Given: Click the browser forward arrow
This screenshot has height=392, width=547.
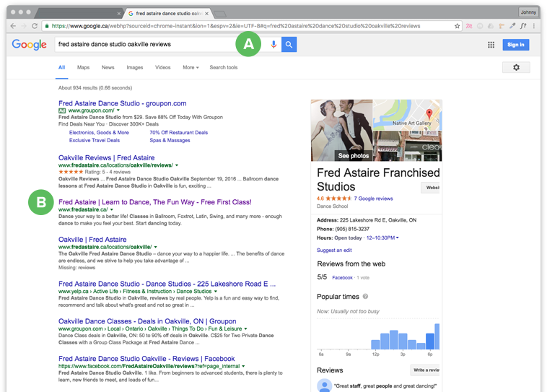Looking at the screenshot, I should 24,26.
